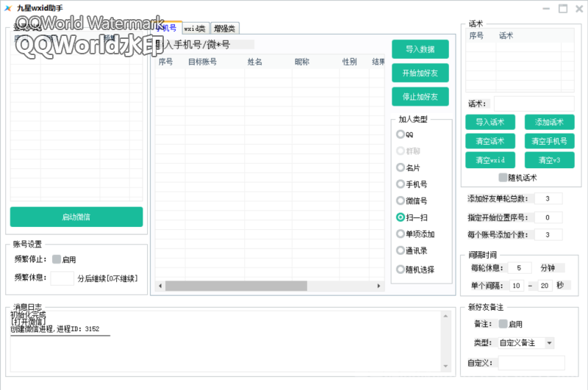Click the horizontal scrollbar left arrow in the data table
Screen dimensions: 588x390
[x=159, y=286]
